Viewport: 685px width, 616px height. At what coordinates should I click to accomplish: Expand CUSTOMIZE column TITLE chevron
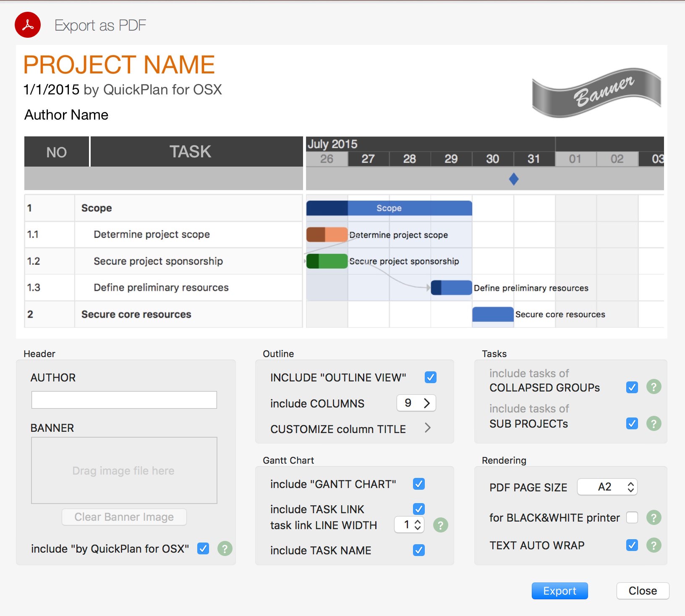pyautogui.click(x=427, y=428)
